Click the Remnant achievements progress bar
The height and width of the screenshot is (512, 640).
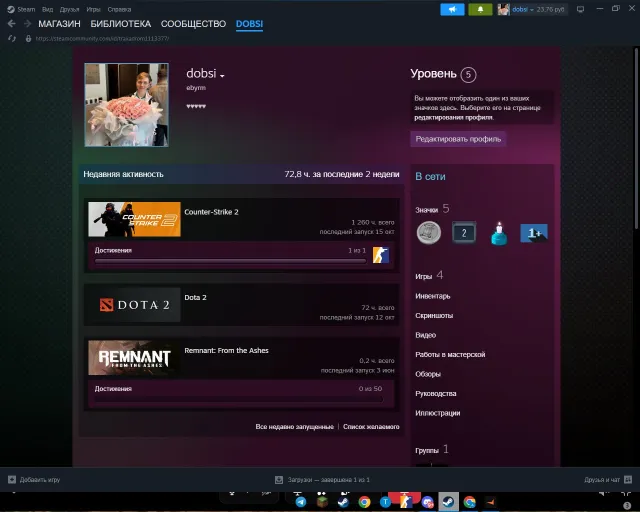[239, 399]
